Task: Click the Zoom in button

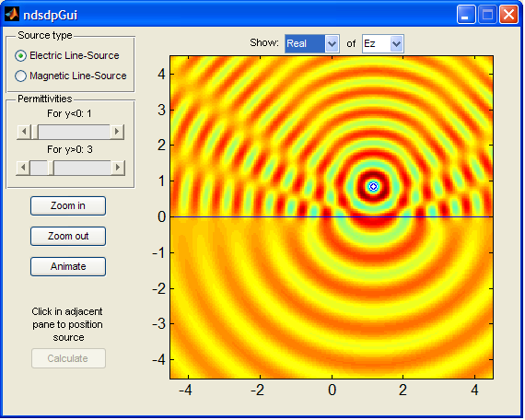Action: pos(68,205)
